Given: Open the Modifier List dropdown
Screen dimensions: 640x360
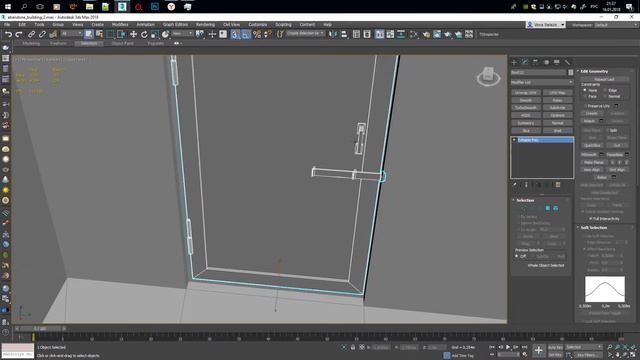Looking at the screenshot, I should pyautogui.click(x=542, y=82).
